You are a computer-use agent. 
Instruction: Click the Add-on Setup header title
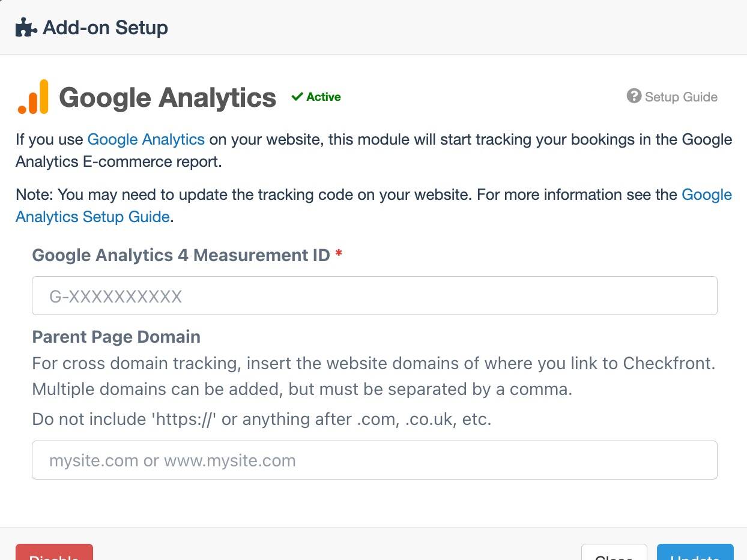click(x=105, y=28)
